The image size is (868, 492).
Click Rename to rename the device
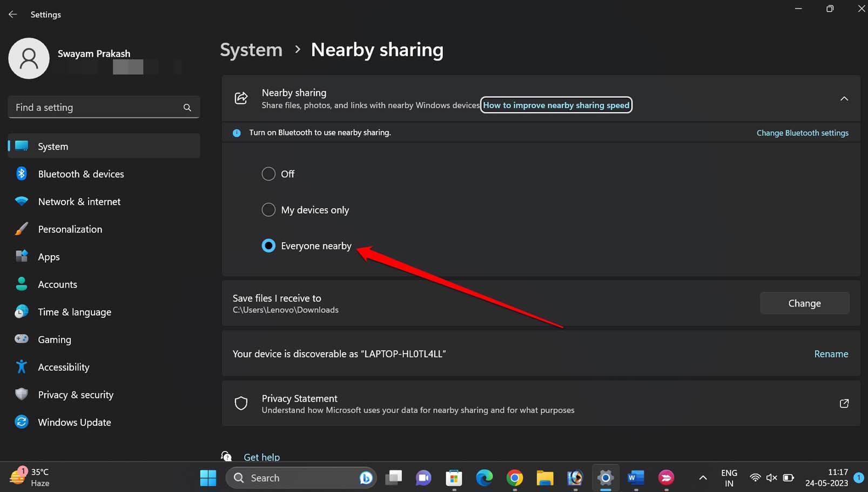[831, 354]
